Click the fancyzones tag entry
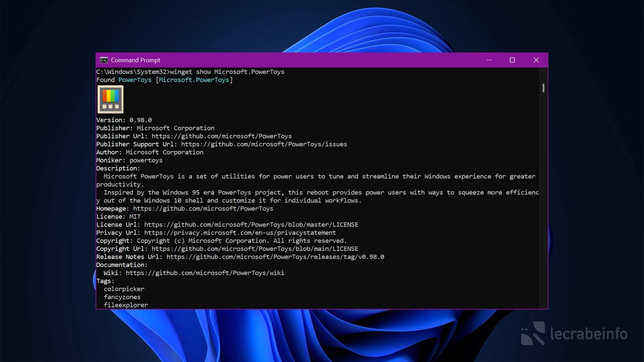The image size is (644, 362). [122, 297]
